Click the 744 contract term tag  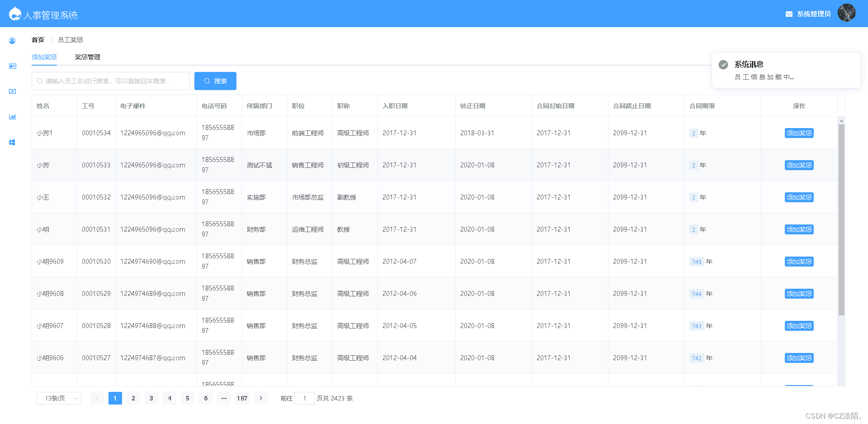click(x=697, y=294)
